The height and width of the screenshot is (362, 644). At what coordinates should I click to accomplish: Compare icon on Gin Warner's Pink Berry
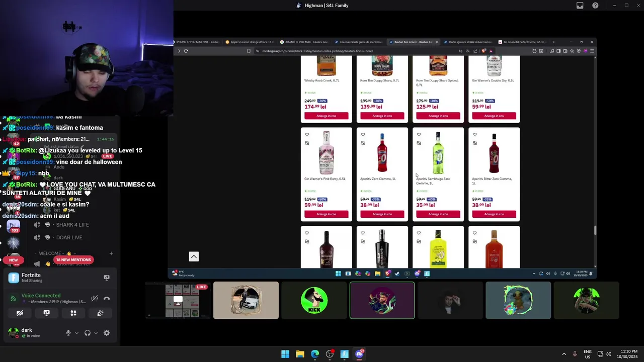[x=307, y=143]
